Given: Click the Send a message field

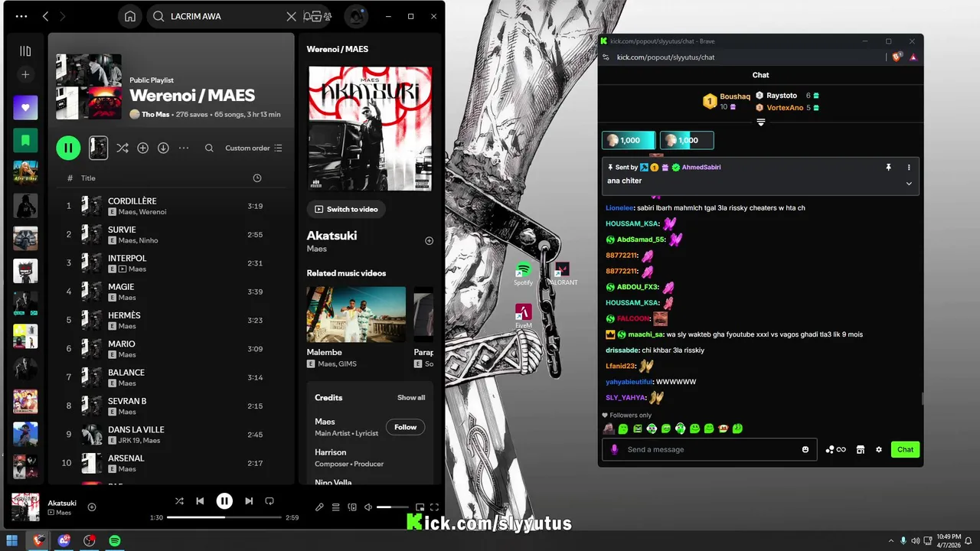Looking at the screenshot, I should point(709,449).
